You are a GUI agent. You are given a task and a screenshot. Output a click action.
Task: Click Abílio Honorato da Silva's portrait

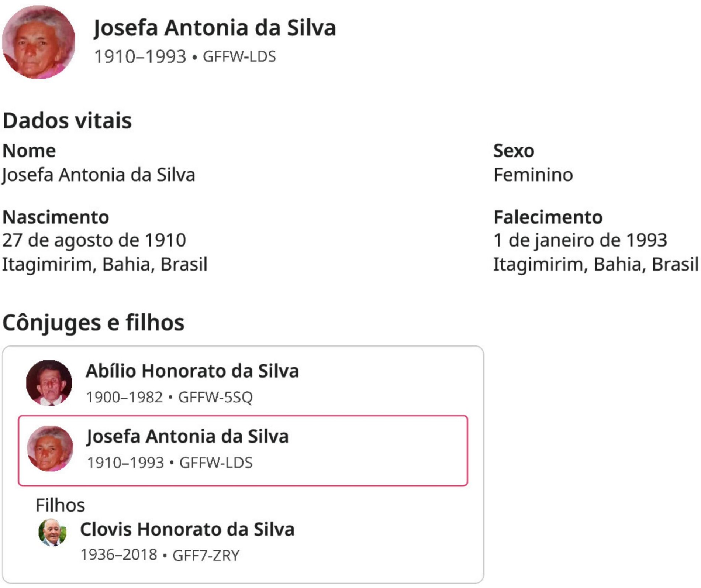[x=49, y=383]
